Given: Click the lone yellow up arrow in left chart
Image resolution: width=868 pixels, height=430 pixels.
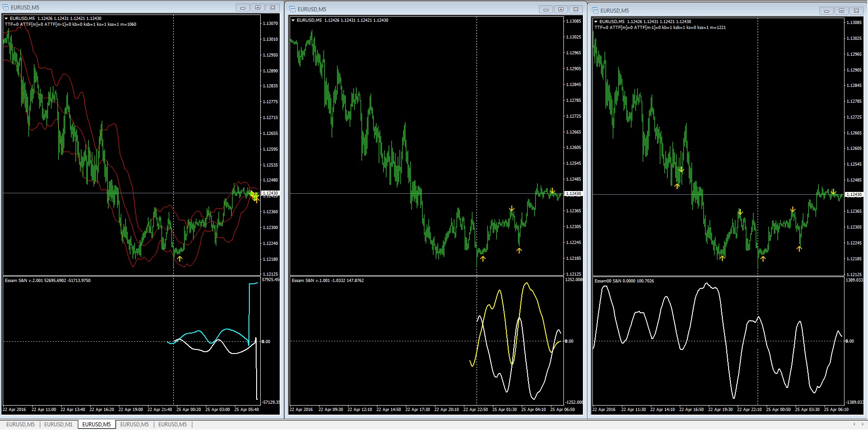Looking at the screenshot, I should [180, 259].
